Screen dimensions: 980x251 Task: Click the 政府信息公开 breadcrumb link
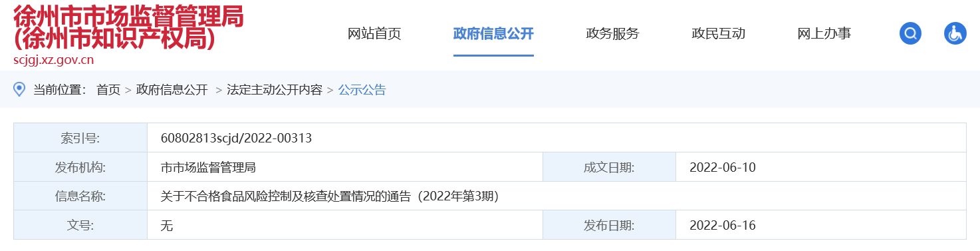(x=172, y=90)
